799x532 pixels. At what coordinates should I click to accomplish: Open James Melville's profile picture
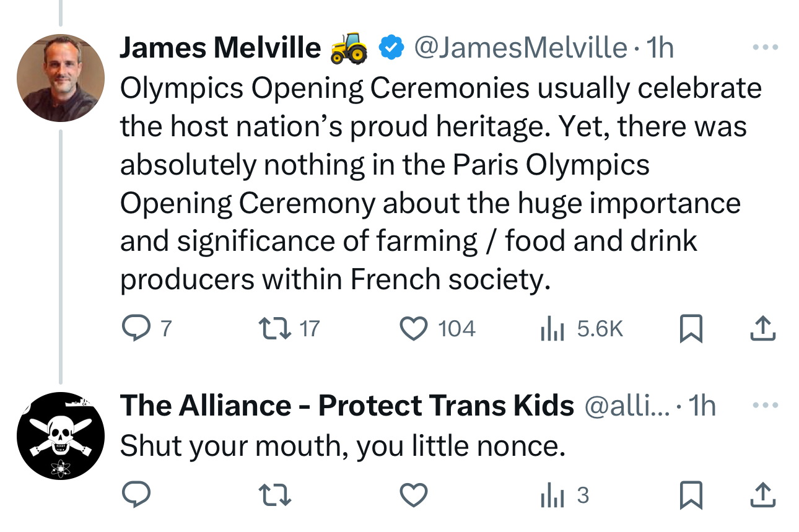(x=60, y=77)
